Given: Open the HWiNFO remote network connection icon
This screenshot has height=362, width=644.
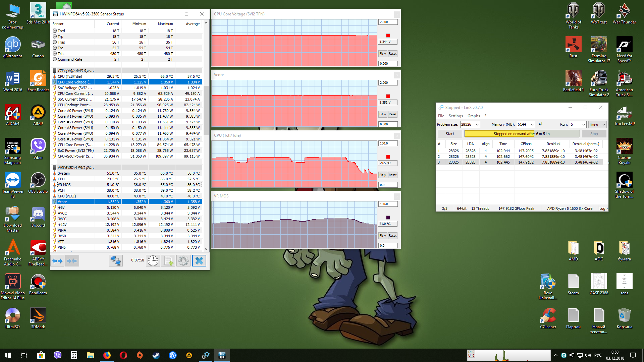Looking at the screenshot, I should point(115,261).
